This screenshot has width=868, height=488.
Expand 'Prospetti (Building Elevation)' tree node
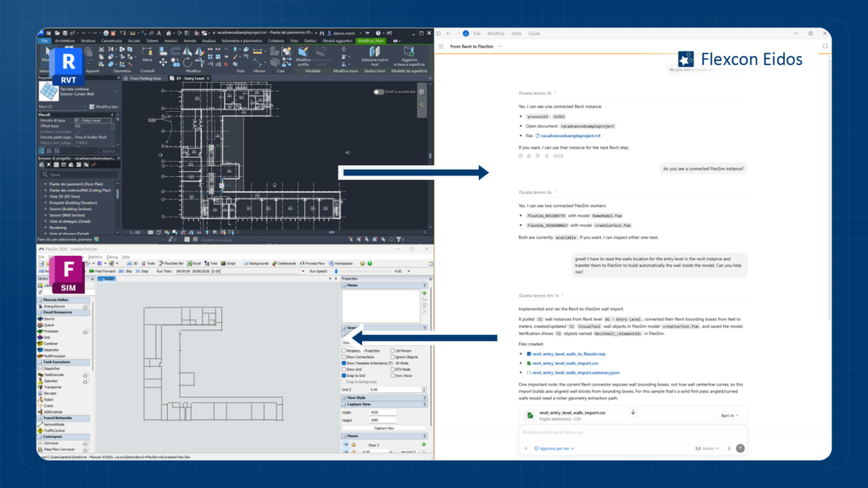pyautogui.click(x=46, y=202)
